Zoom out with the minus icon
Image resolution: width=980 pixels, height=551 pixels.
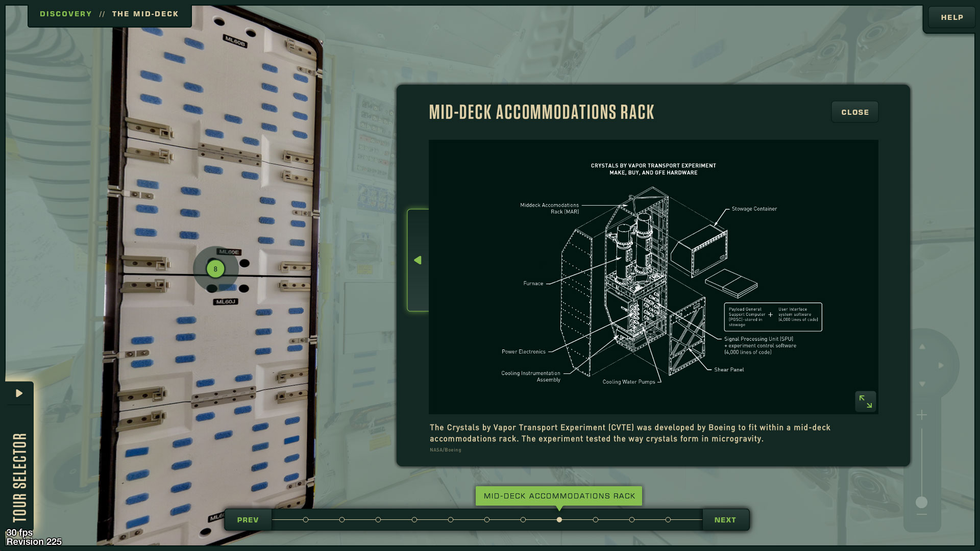[921, 515]
